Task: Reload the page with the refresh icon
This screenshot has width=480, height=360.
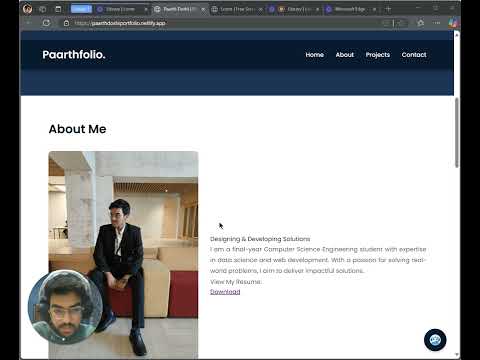Action: tap(46, 23)
